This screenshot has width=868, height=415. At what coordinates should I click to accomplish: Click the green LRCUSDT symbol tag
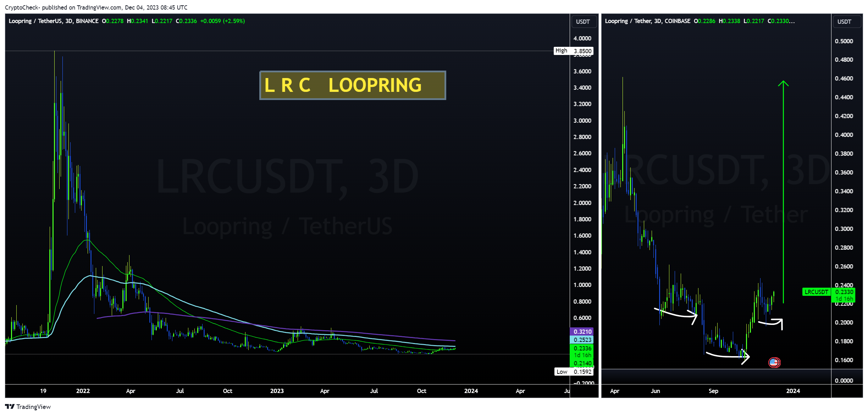816,292
